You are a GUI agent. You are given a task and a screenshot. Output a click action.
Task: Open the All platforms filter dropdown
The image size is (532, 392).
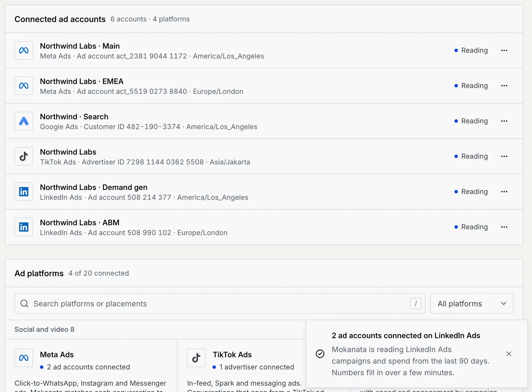(472, 303)
